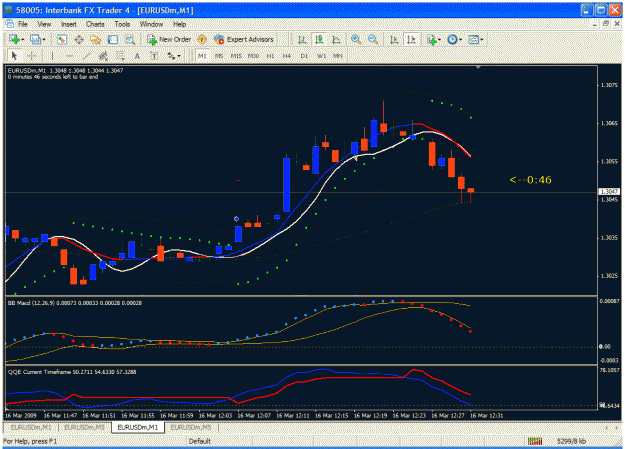Select the horizontal line drawing tool
The width and height of the screenshot is (625, 449).
(69, 56)
